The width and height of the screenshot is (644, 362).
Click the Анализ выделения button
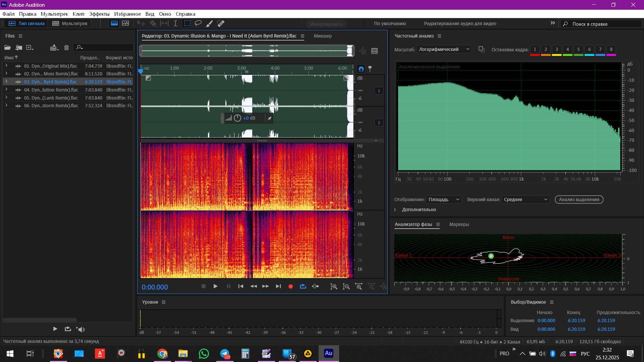tap(579, 199)
